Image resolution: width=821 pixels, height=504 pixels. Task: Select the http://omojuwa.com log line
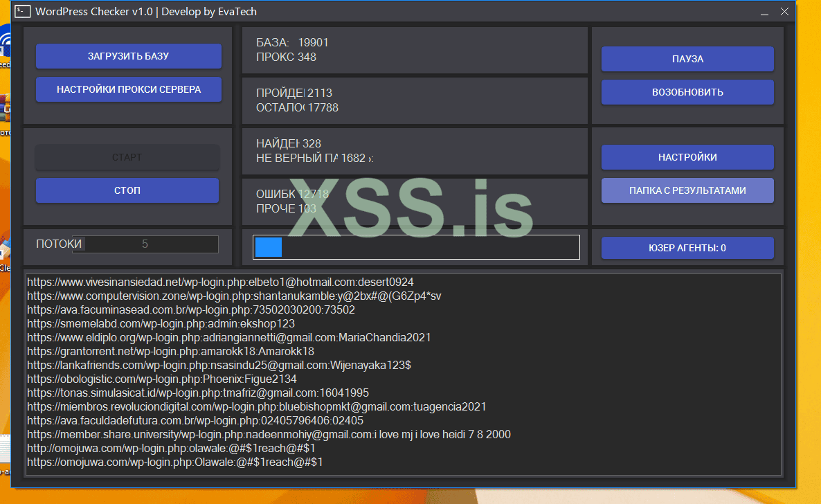pyautogui.click(x=171, y=449)
